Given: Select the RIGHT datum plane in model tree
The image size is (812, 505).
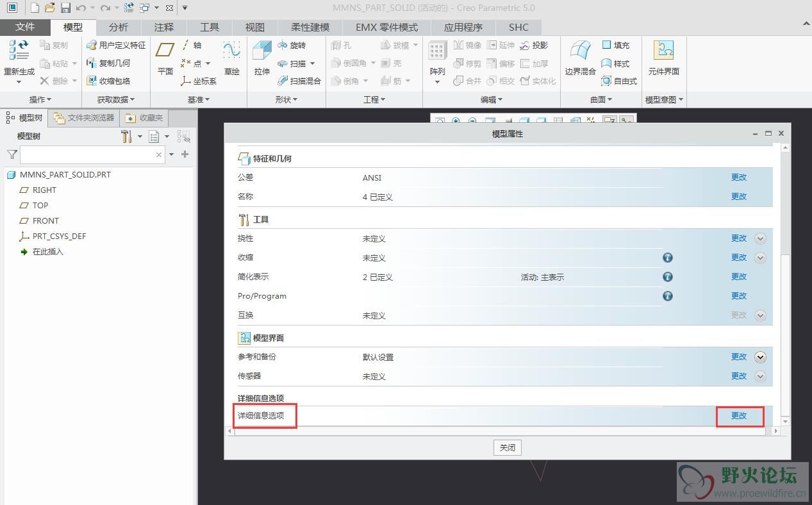Looking at the screenshot, I should (44, 190).
